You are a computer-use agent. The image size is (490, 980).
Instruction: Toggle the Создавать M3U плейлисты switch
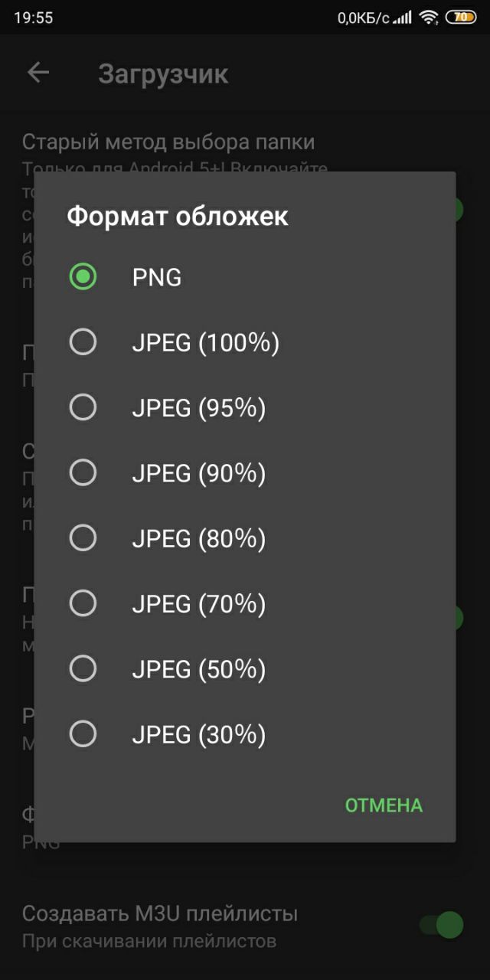pos(442,925)
